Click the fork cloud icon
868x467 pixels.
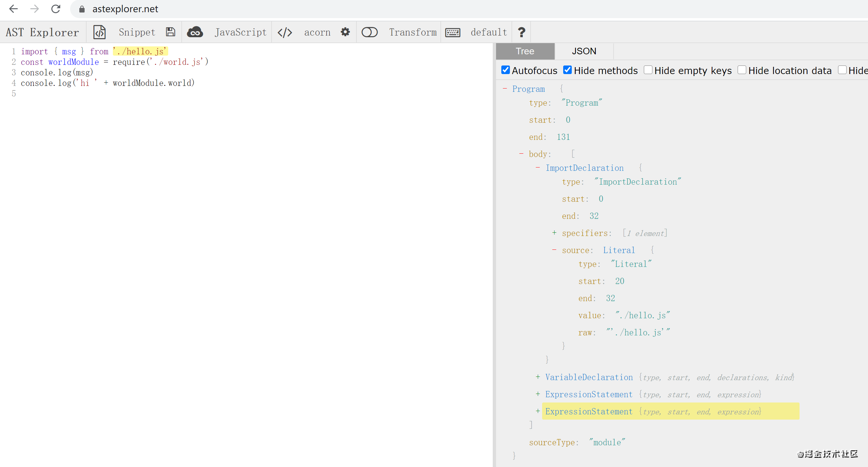point(195,32)
